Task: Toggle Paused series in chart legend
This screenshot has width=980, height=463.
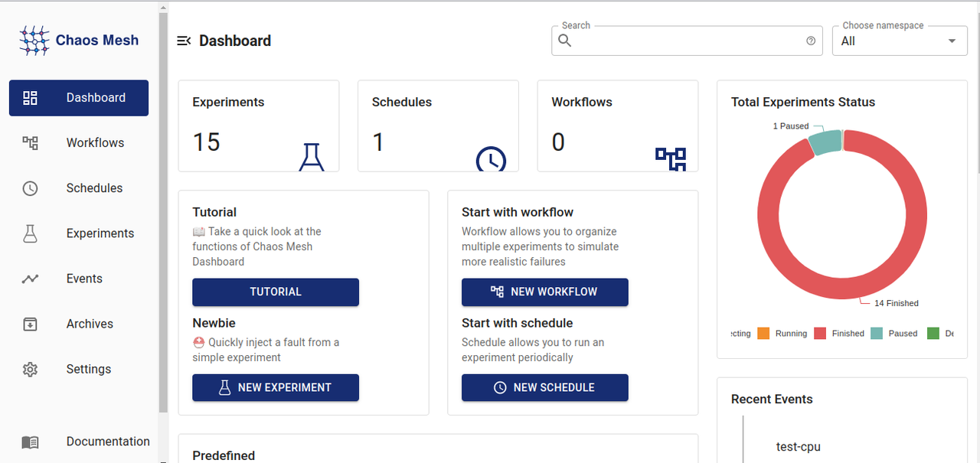Action: [x=894, y=334]
